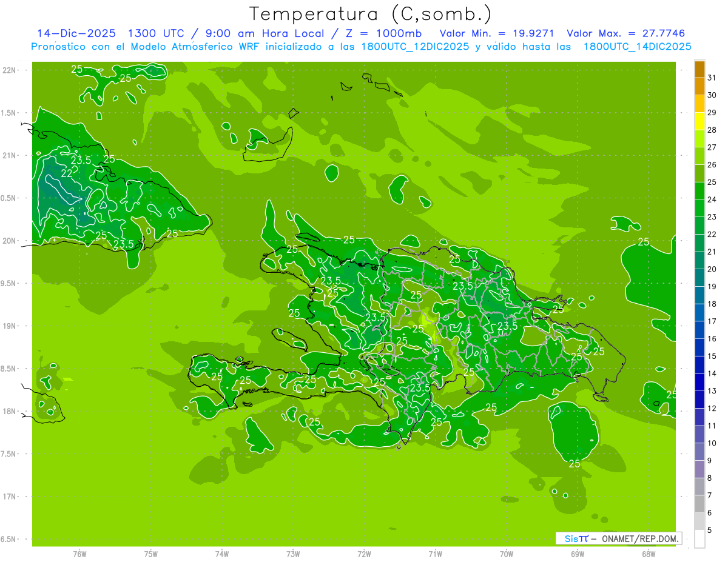Click the '19N' latitude axis label
This screenshot has height=562, width=728.
point(10,326)
